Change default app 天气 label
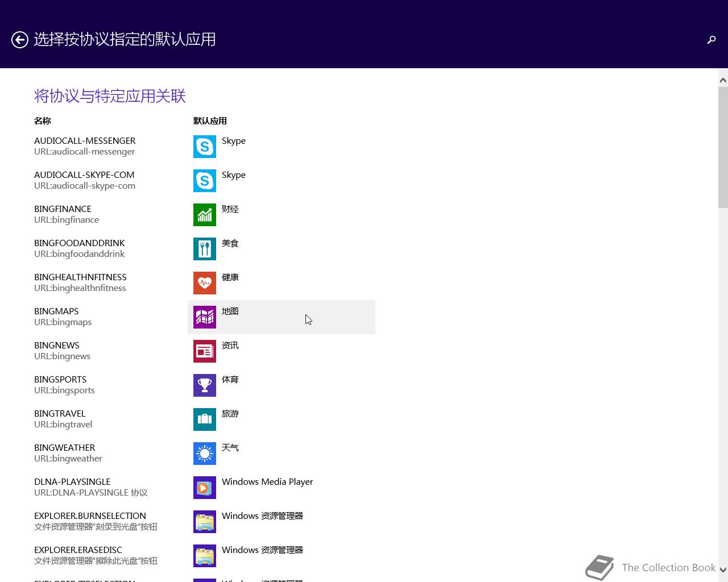Screen dimensions: 728x582 [x=230, y=448]
